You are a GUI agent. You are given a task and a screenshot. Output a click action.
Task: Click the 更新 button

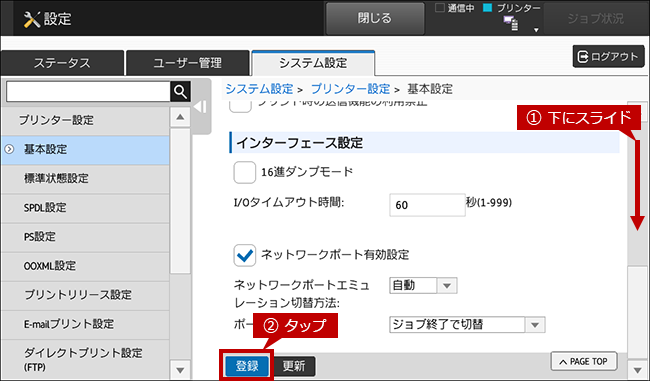point(294,366)
